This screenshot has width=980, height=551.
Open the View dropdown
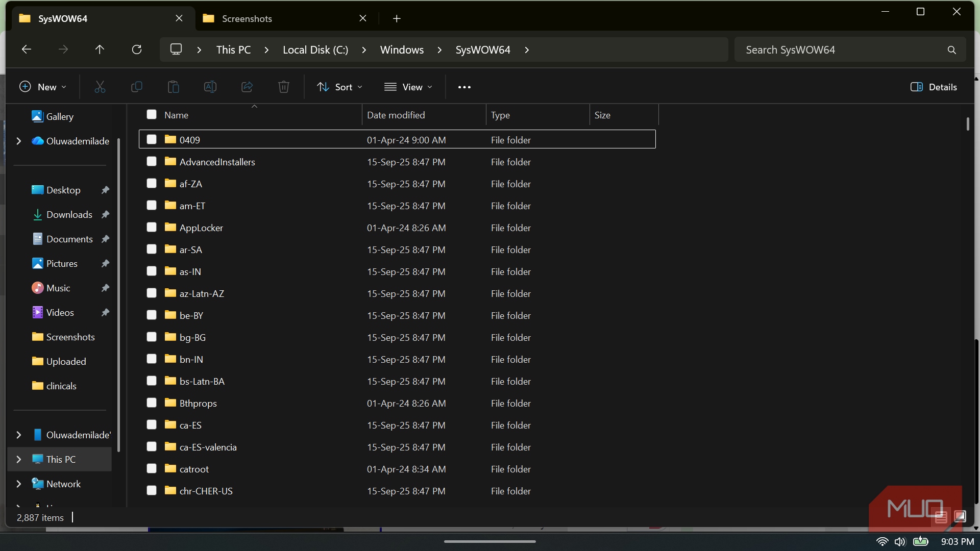[408, 87]
